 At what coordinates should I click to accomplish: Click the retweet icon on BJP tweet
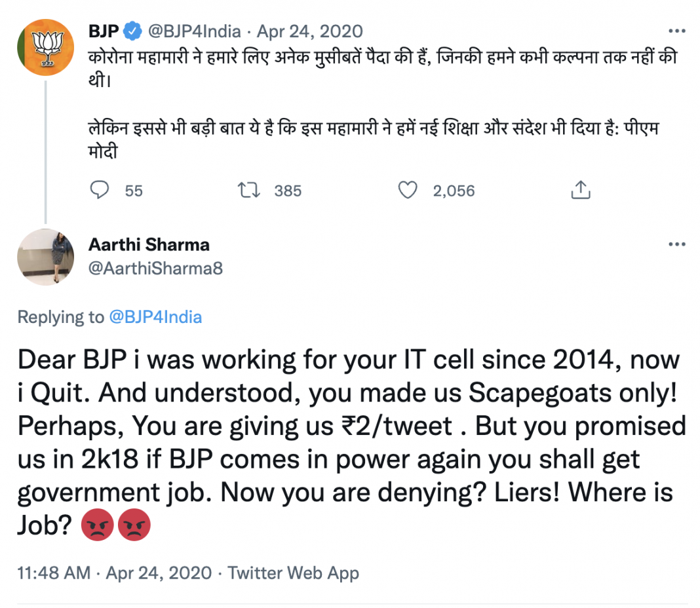click(x=249, y=191)
